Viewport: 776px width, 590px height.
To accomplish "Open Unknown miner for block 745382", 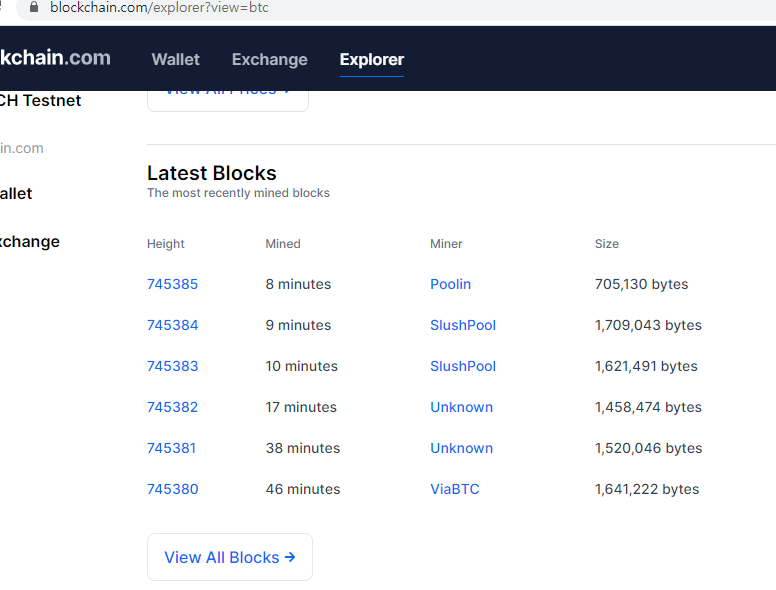I will pos(461,407).
